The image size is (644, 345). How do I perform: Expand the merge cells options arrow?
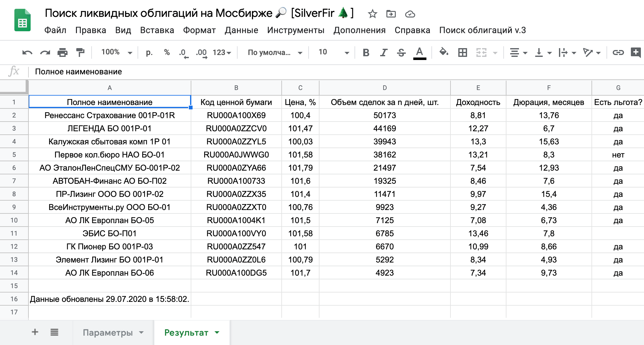(x=495, y=53)
